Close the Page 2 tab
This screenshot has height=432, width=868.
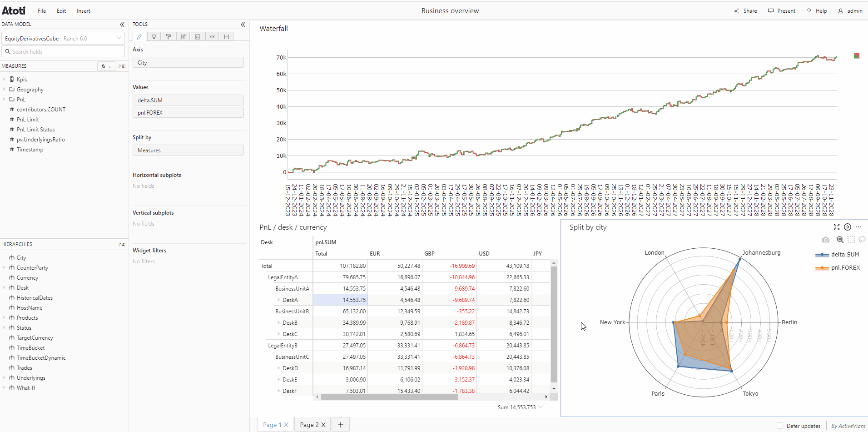(323, 425)
